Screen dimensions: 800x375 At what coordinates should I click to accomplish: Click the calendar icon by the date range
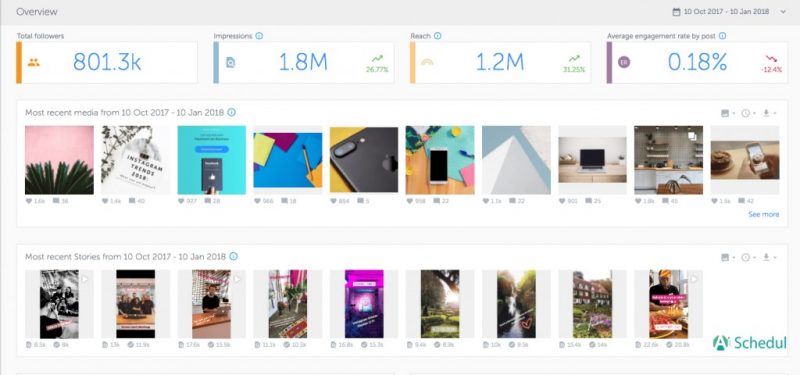(x=677, y=12)
